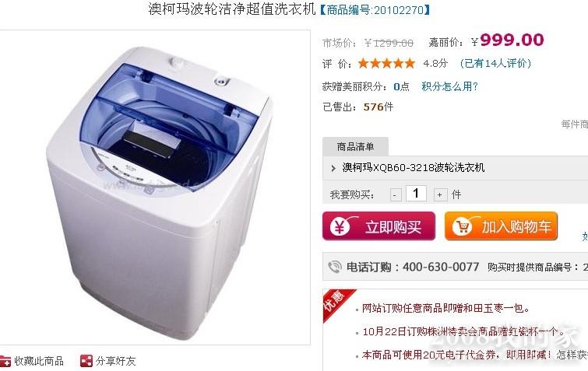Screen dimensions: 588x371
Task: Click the 加入购物车 add to cart button
Action: tap(501, 226)
